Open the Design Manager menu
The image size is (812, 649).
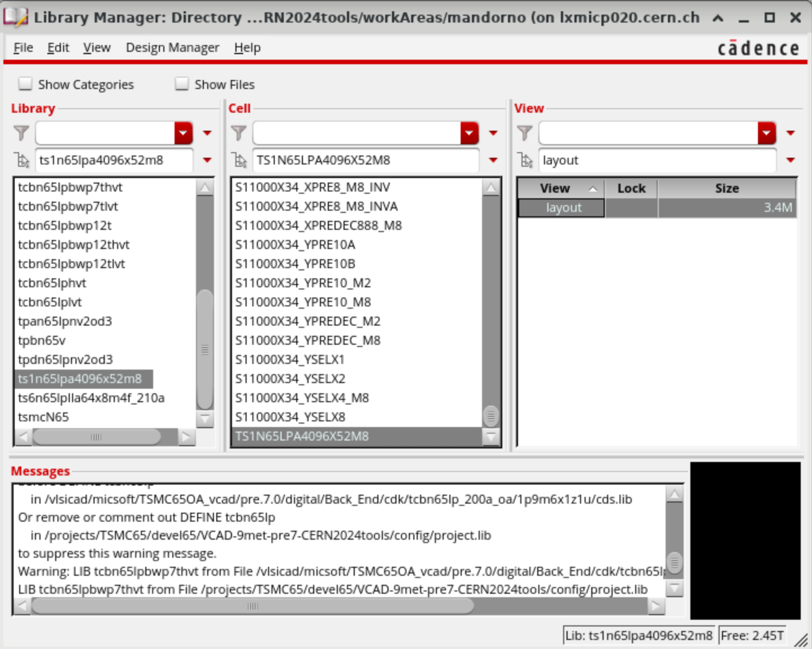click(x=172, y=48)
